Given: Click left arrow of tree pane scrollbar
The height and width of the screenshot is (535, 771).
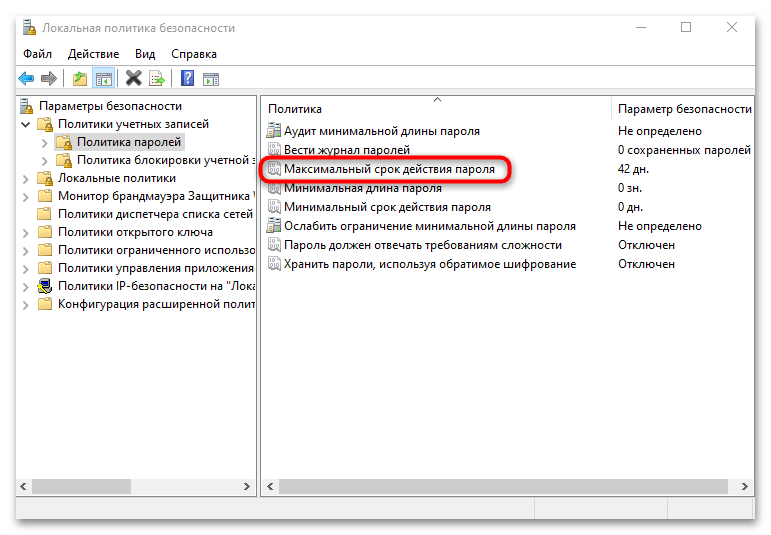Looking at the screenshot, I should 23,486.
